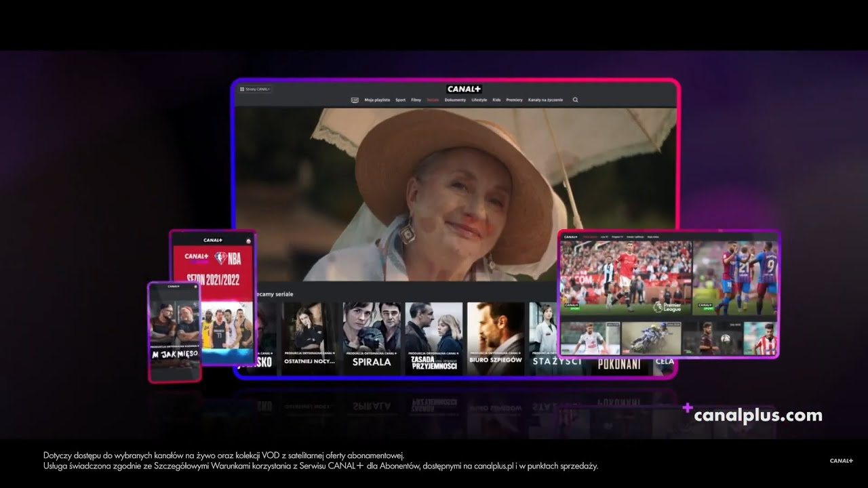Open Moja playlista menu item

pos(377,100)
